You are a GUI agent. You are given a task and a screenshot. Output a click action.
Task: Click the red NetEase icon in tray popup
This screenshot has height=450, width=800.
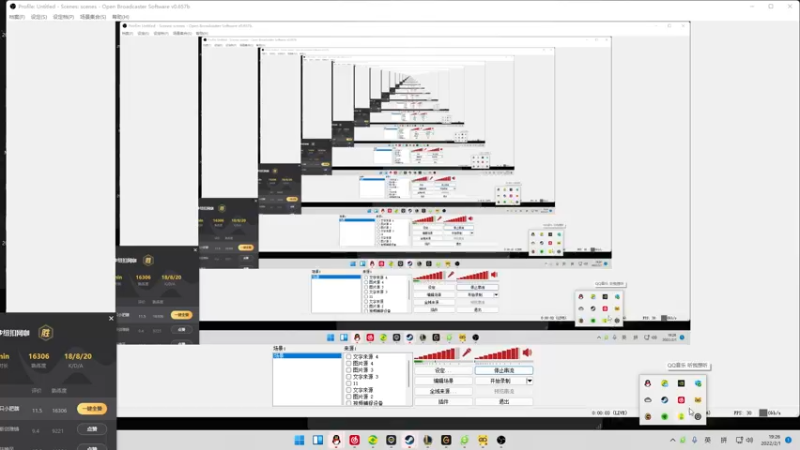pyautogui.click(x=681, y=400)
